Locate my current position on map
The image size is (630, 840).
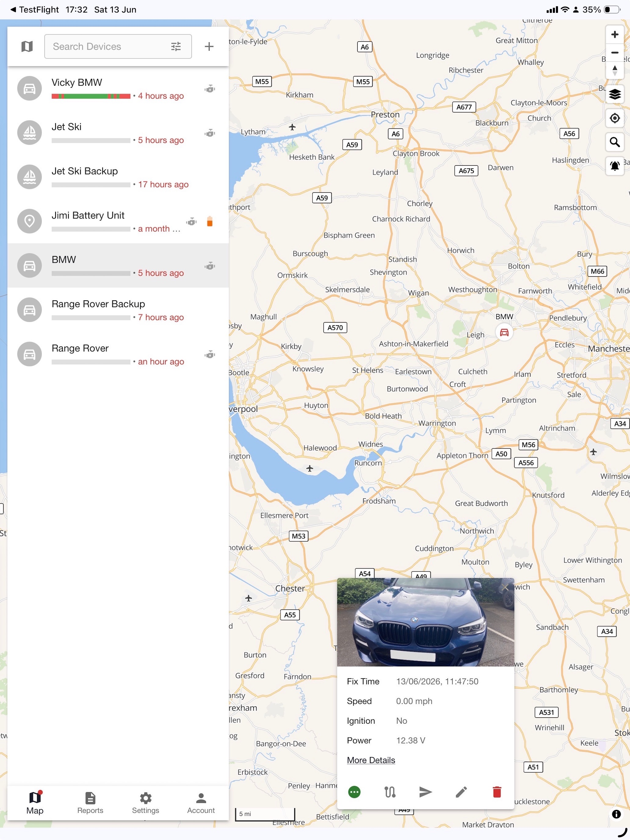pyautogui.click(x=615, y=118)
